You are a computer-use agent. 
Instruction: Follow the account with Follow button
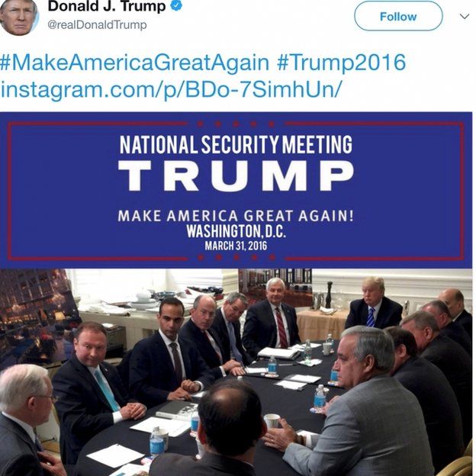(398, 16)
